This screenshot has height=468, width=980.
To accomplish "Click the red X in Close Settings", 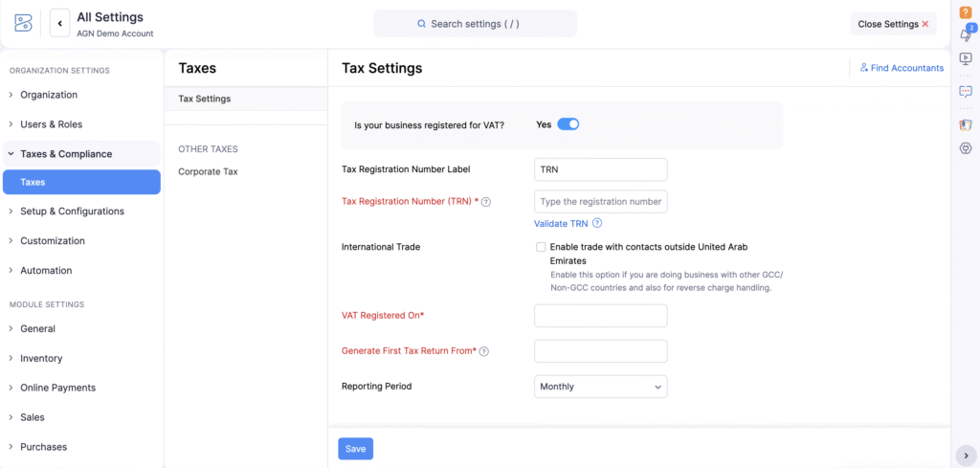I will (925, 24).
